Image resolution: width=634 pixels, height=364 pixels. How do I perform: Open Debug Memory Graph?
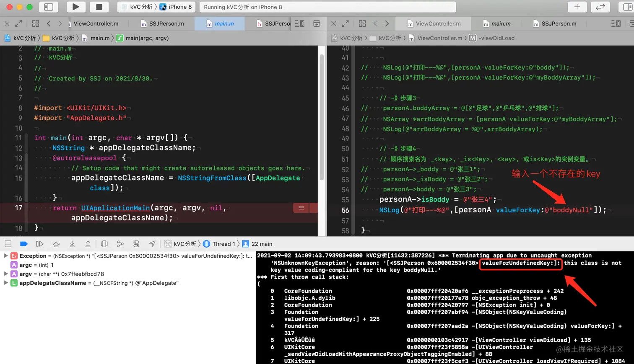[120, 244]
